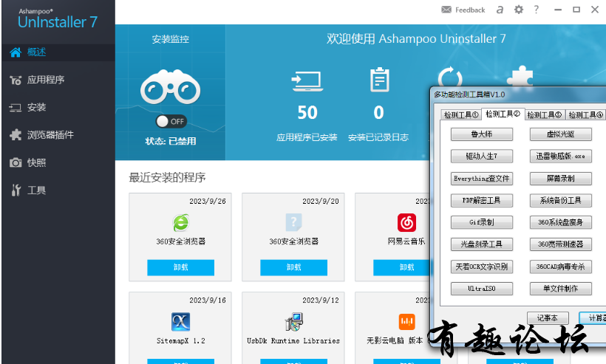Uninstall 360安全浏览器 dated 2023/9/26
Viewport: 606px width, 364px height.
click(x=180, y=267)
